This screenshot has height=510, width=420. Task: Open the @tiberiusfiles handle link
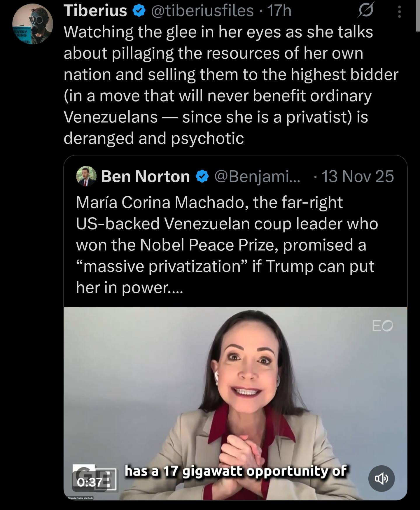[x=202, y=11]
